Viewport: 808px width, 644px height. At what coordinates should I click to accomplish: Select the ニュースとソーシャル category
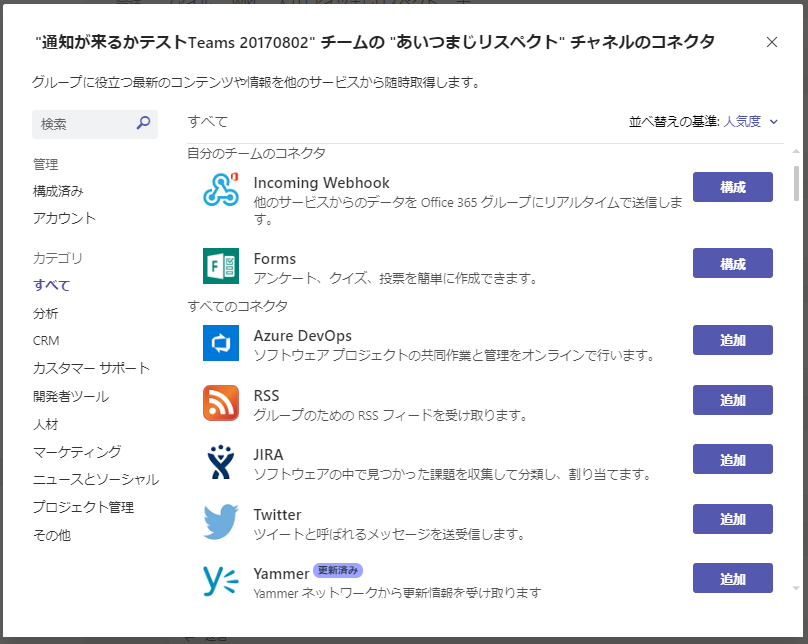click(96, 480)
